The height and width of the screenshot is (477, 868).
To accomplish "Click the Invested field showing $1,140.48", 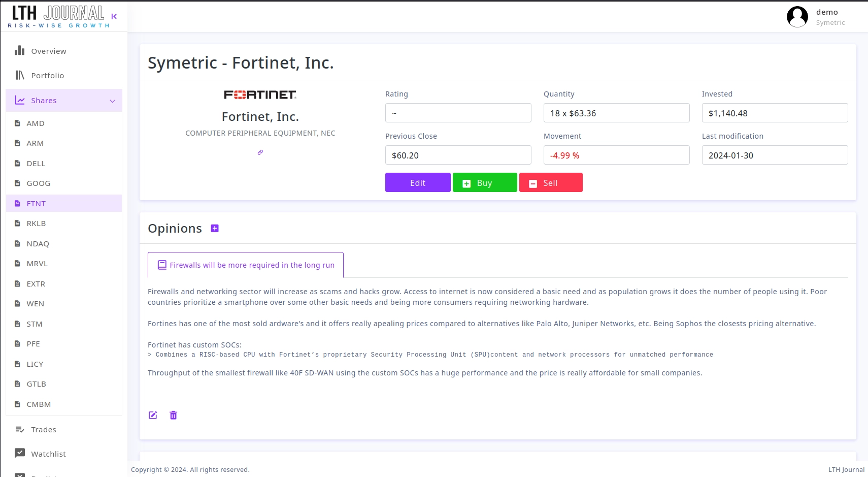I will pos(775,113).
